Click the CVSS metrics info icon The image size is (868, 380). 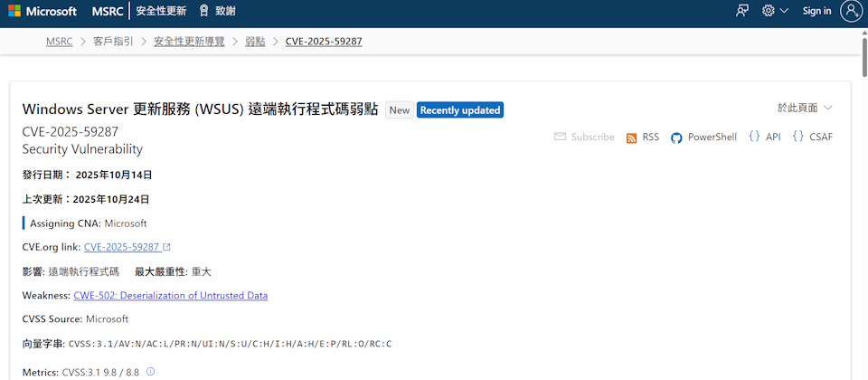pyautogui.click(x=151, y=372)
